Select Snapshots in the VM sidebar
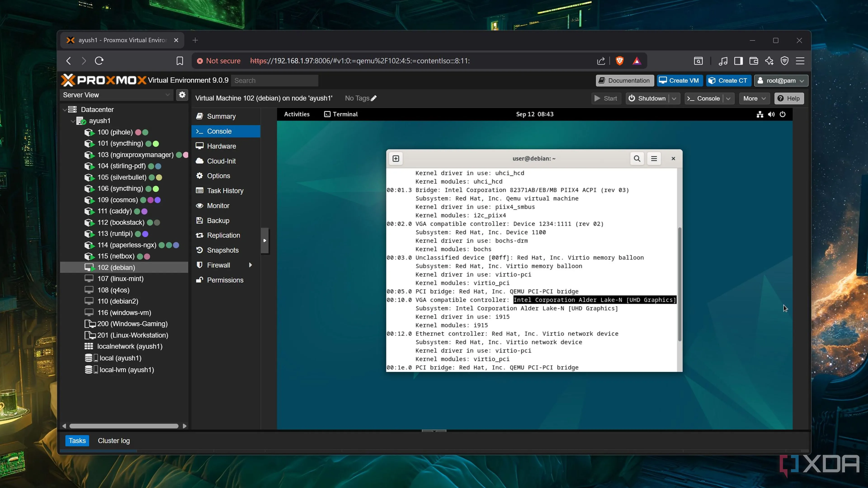 click(x=222, y=250)
